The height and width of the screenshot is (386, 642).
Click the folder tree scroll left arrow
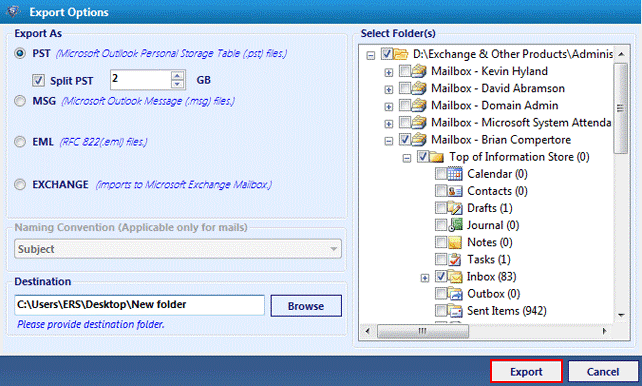click(x=368, y=331)
